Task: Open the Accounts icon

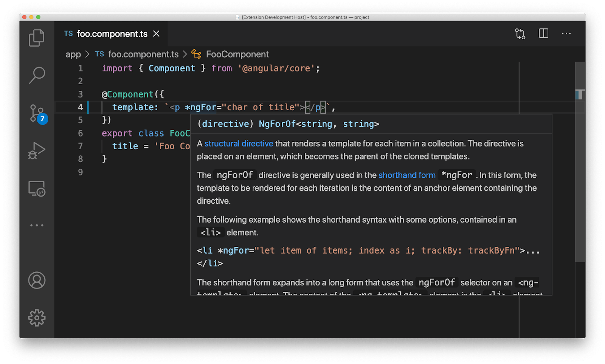Action: (37, 280)
